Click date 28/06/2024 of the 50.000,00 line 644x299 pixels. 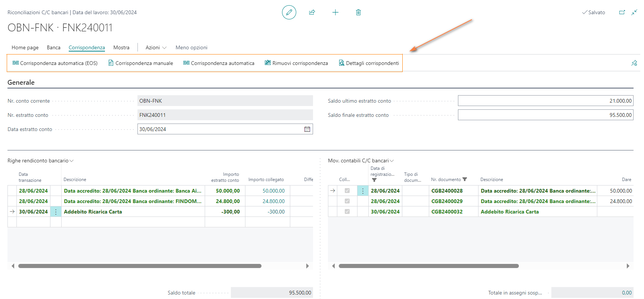pos(33,191)
